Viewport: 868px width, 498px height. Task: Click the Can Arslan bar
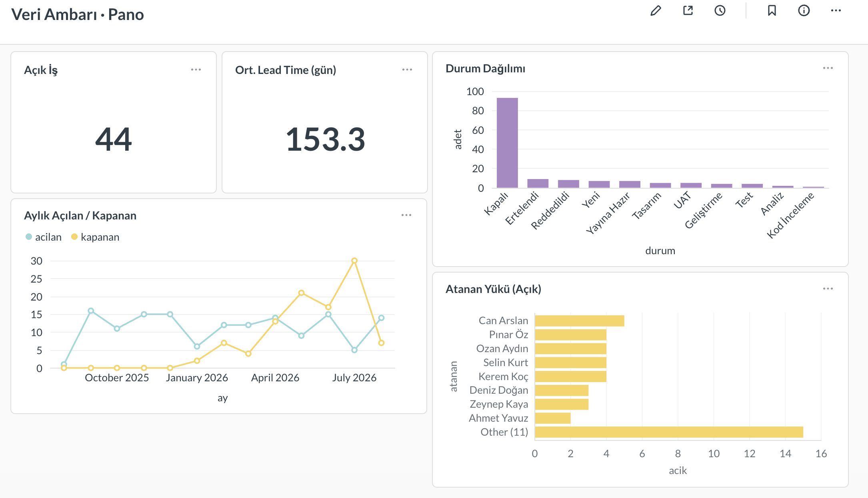[580, 321]
